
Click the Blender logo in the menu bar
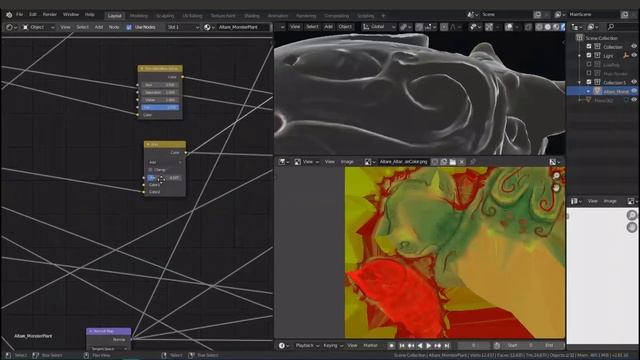tap(9, 15)
